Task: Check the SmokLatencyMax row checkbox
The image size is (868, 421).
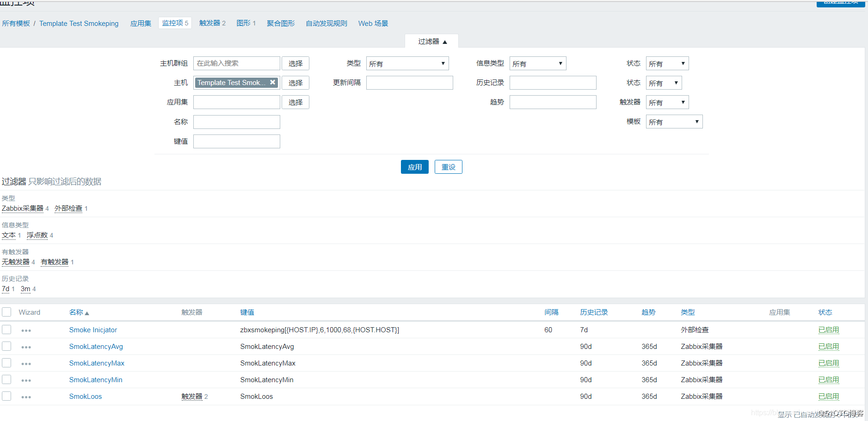Action: (x=6, y=363)
